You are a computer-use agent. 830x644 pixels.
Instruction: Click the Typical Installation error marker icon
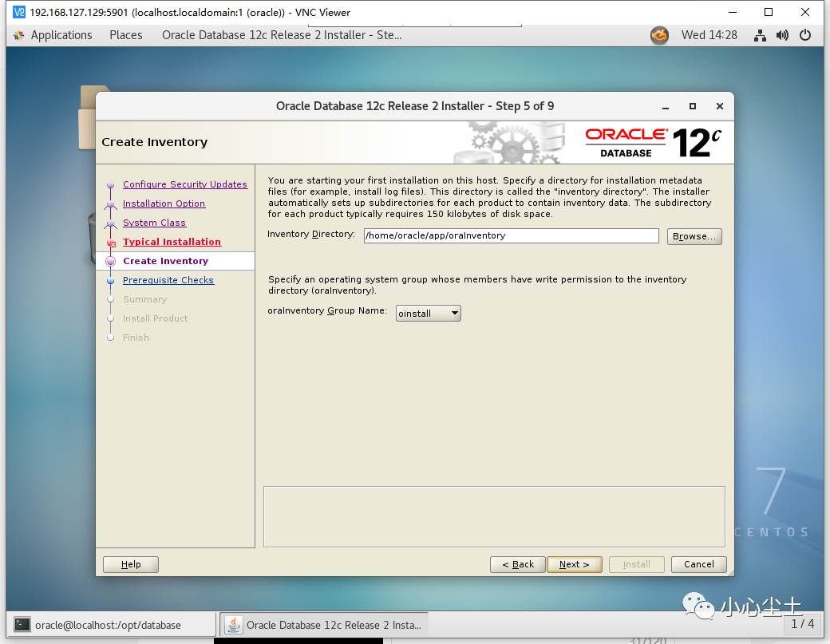click(x=111, y=243)
